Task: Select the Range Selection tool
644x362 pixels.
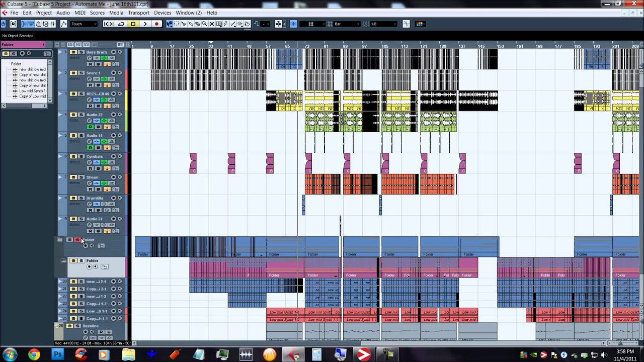Action: (177, 24)
